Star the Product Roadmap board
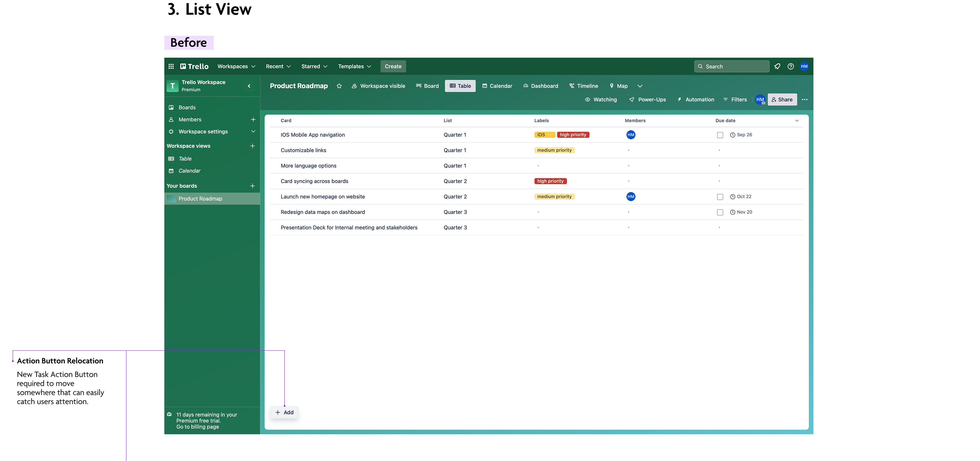980x461 pixels. (x=339, y=86)
